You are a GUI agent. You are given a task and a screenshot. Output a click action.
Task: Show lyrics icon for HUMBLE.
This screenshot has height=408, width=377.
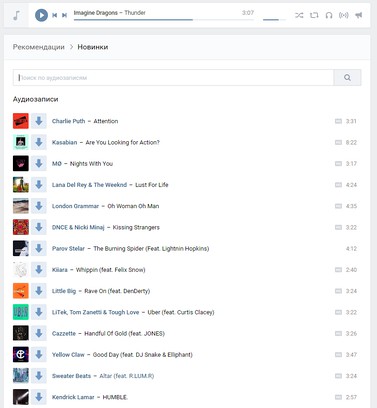tap(338, 397)
